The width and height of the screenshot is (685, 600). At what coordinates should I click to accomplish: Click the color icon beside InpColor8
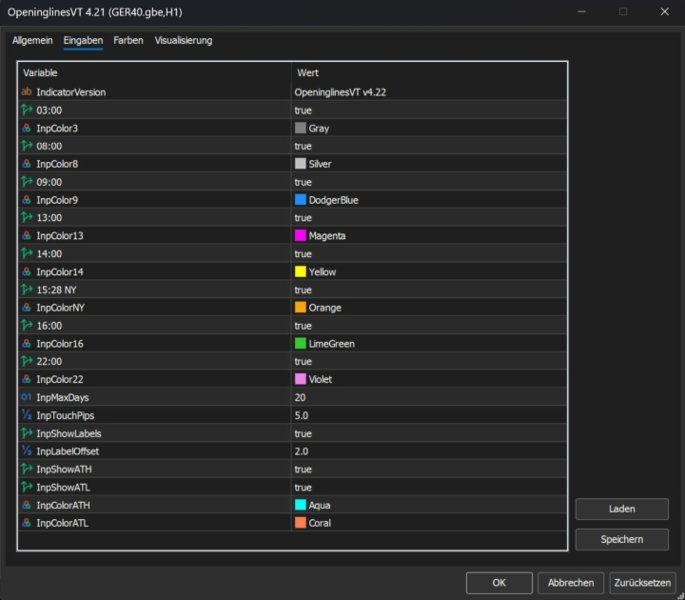coord(26,163)
